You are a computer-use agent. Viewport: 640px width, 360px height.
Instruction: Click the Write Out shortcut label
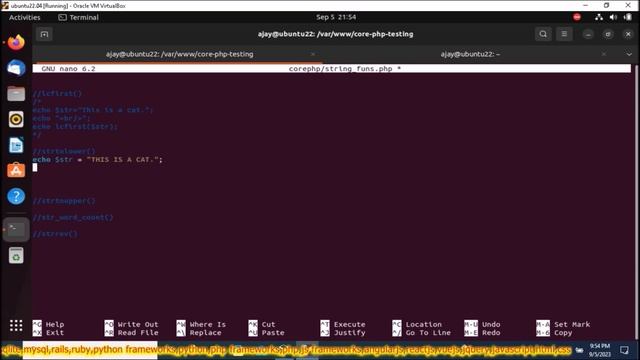(138, 324)
